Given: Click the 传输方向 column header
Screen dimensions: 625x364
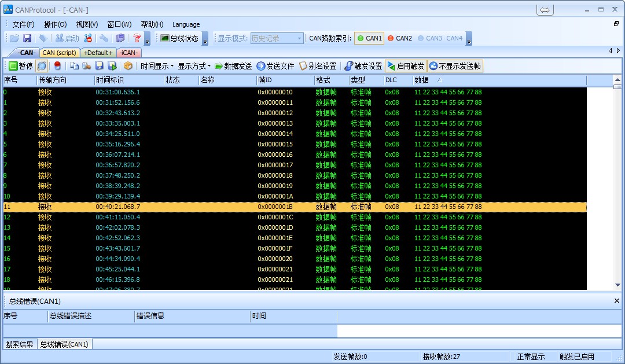Looking at the screenshot, I should [65, 80].
